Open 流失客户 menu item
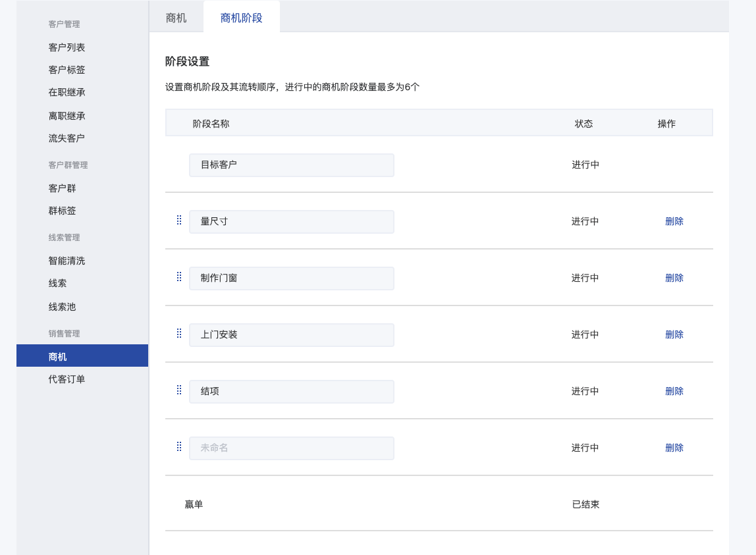This screenshot has height=555, width=756. pos(67,138)
